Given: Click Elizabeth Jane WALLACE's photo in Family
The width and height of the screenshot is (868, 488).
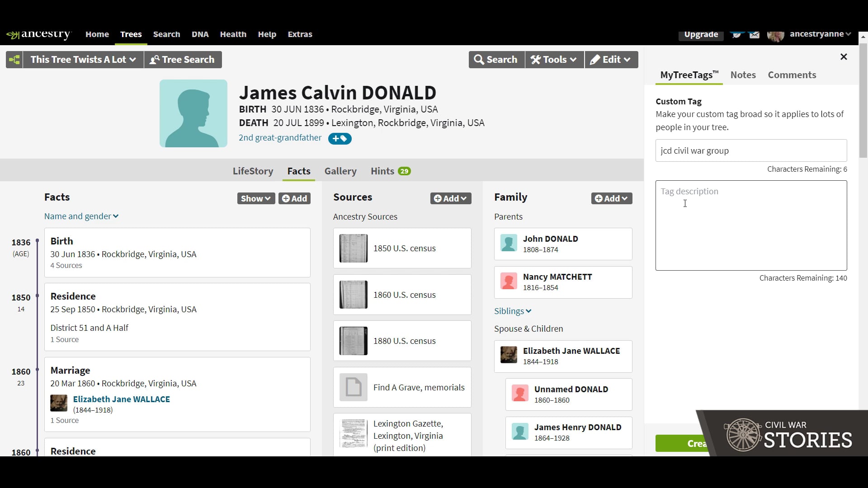Looking at the screenshot, I should coord(509,355).
